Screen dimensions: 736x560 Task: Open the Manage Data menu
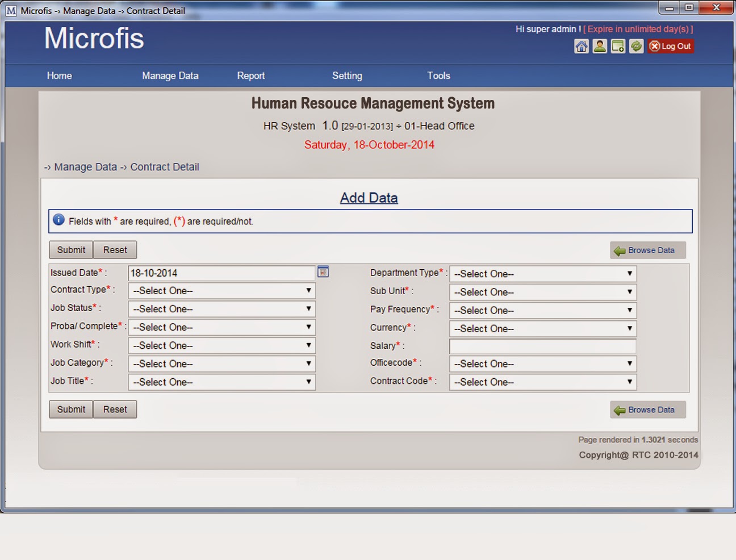click(x=170, y=76)
